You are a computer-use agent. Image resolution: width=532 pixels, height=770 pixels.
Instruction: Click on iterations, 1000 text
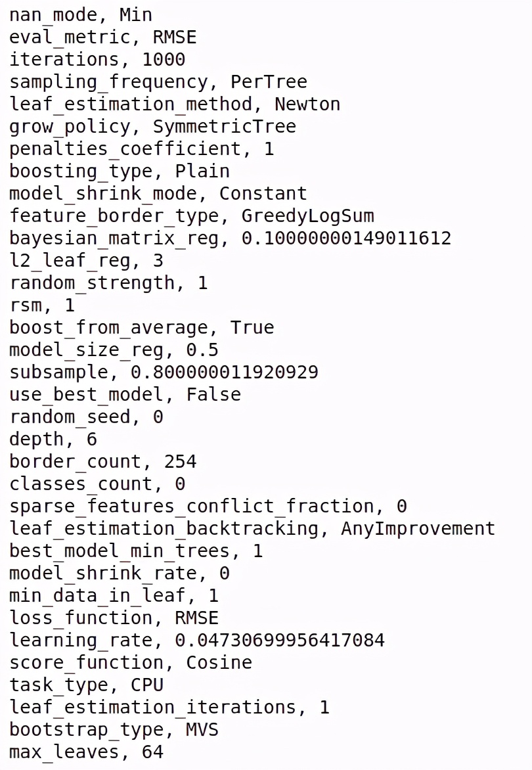click(x=97, y=59)
